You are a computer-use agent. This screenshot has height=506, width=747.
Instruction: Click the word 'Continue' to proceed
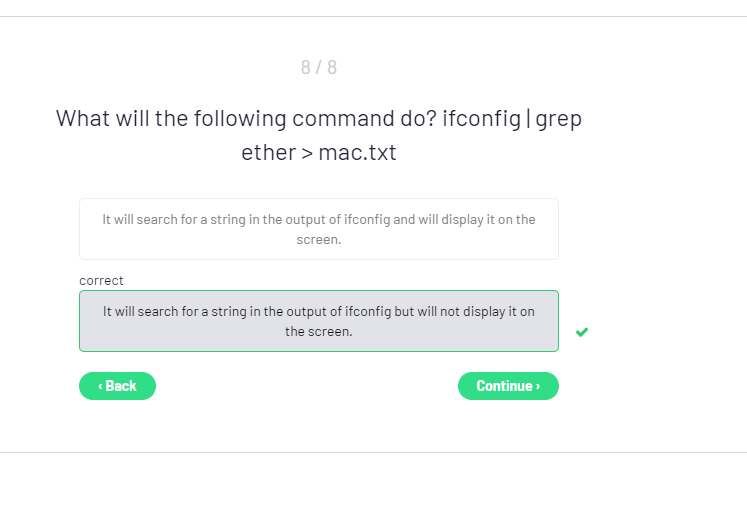tap(503, 386)
